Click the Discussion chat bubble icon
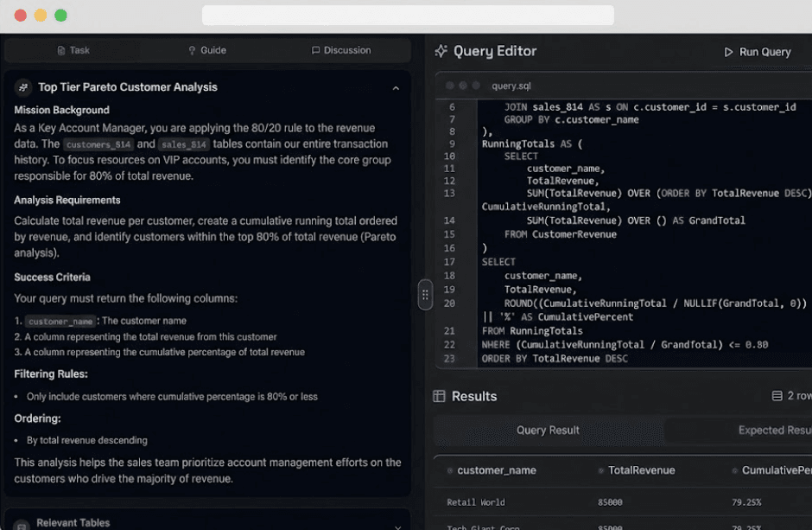 (x=316, y=50)
